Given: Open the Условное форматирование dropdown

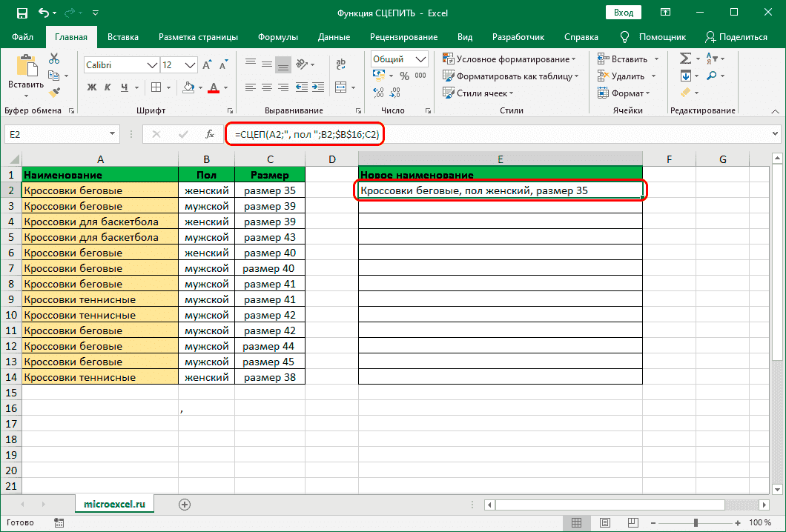Looking at the screenshot, I should pos(509,59).
